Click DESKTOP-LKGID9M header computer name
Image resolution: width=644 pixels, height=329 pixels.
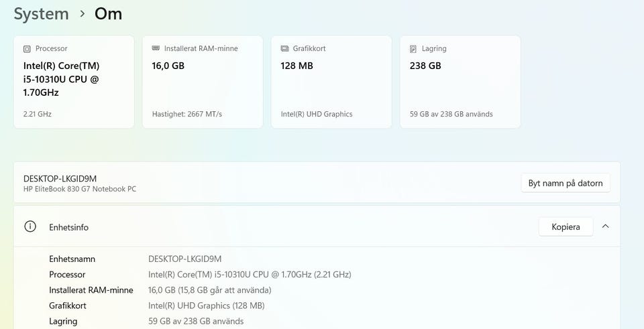point(60,178)
